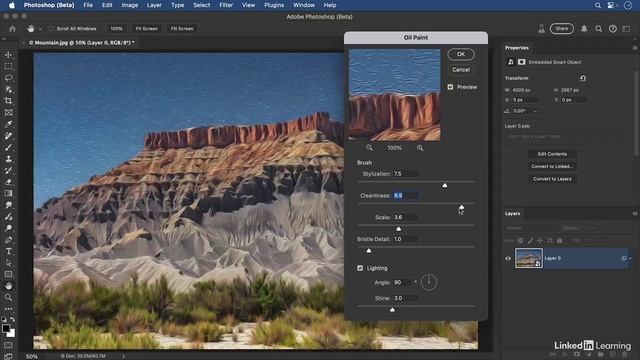Click the Stylization slider handle
The image size is (640, 360).
[445, 185]
